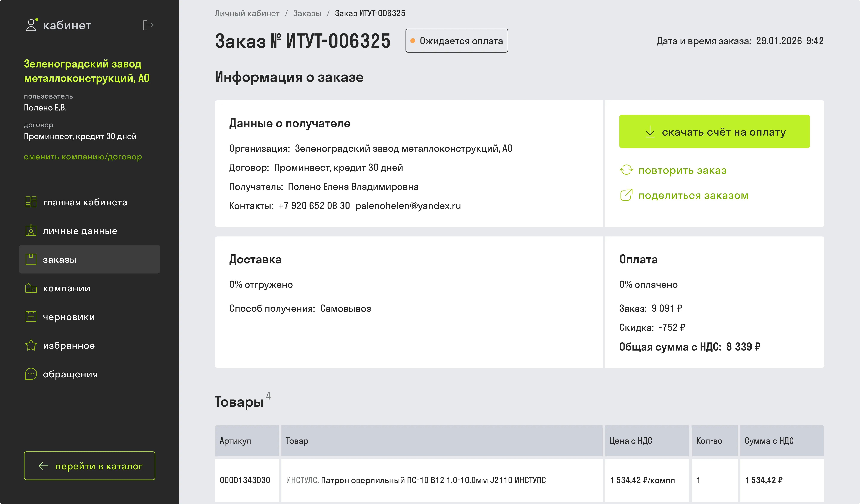Viewport: 860px width, 504px height.
Task: Click company name Зеленоградский завод in sidebar
Action: point(87,71)
